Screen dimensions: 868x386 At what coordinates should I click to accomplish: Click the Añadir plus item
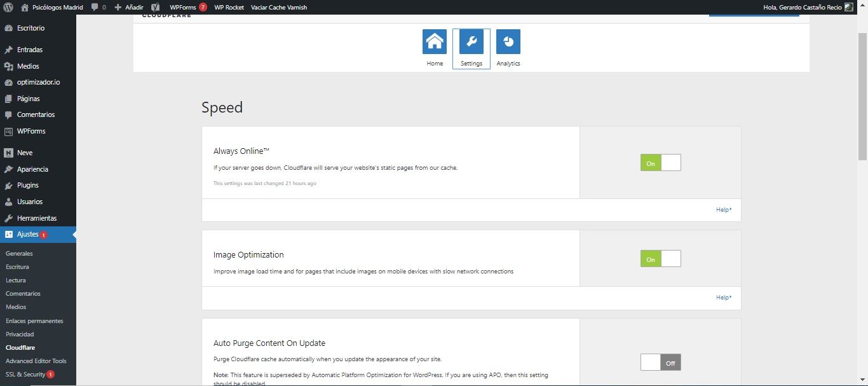pyautogui.click(x=129, y=7)
